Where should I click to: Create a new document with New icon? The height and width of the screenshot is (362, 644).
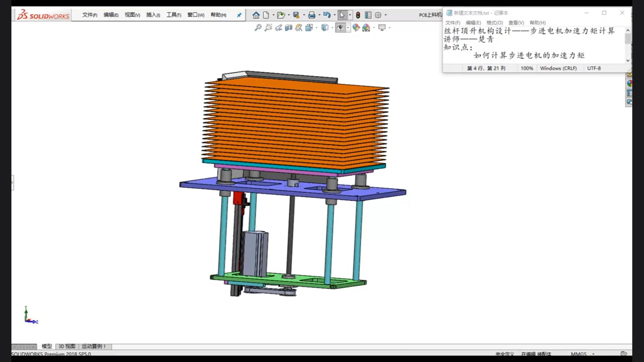click(x=266, y=15)
